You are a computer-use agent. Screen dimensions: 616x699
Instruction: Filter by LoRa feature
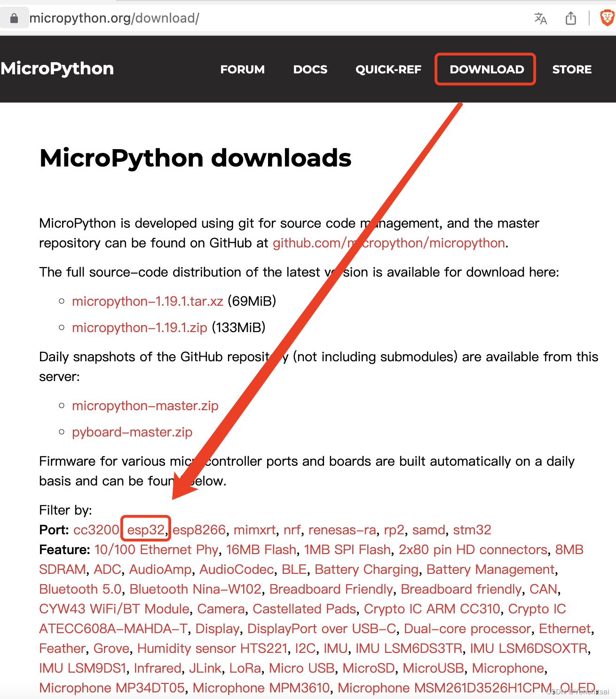(245, 668)
